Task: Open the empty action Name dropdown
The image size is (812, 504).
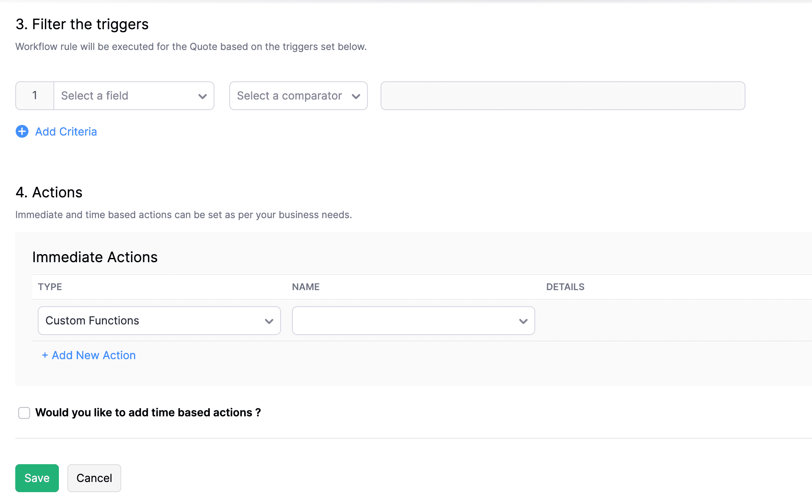Action: pos(407,321)
